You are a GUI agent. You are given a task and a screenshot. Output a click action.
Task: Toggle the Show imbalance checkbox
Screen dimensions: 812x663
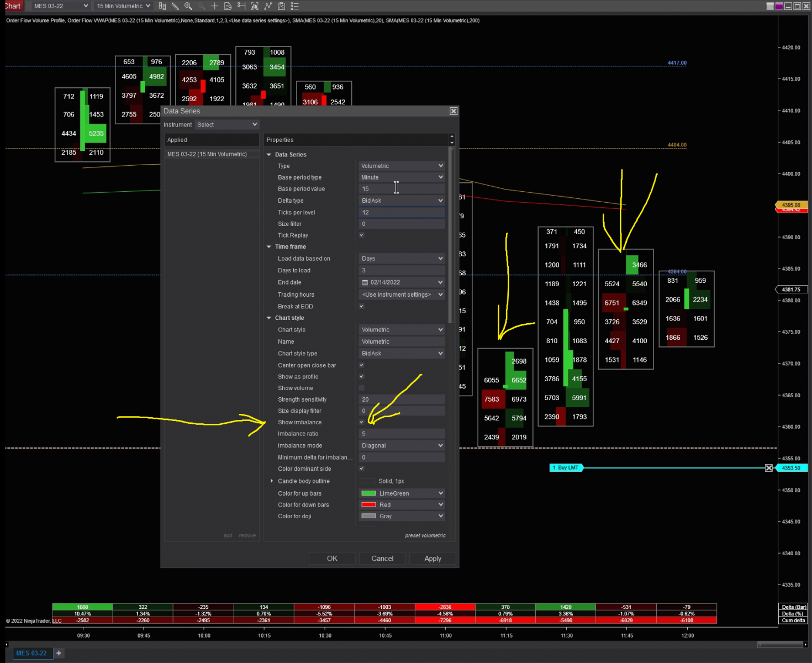(x=362, y=422)
